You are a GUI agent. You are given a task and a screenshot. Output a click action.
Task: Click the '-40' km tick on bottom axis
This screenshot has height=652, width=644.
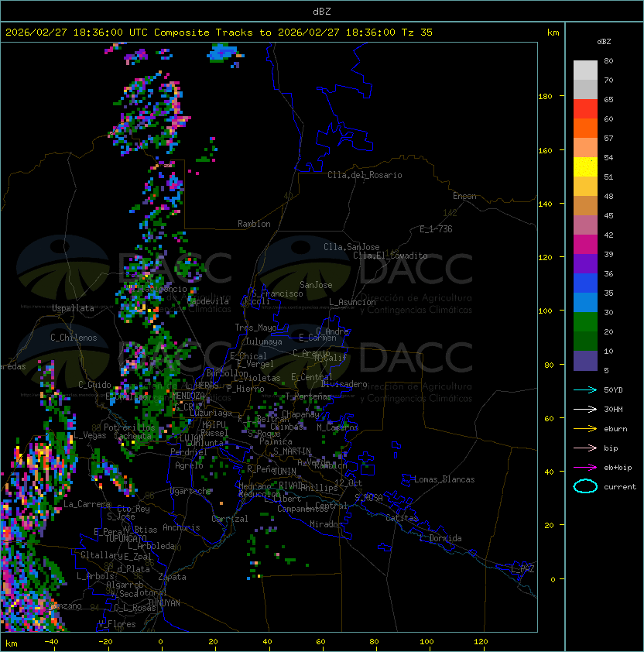point(52,641)
